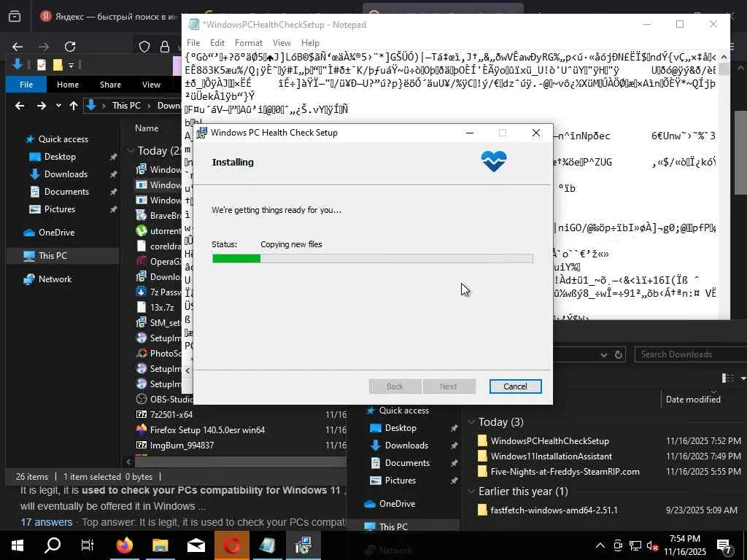This screenshot has width=747, height=560.
Task: Select the ImgBurn_994837 file
Action: tap(182, 446)
